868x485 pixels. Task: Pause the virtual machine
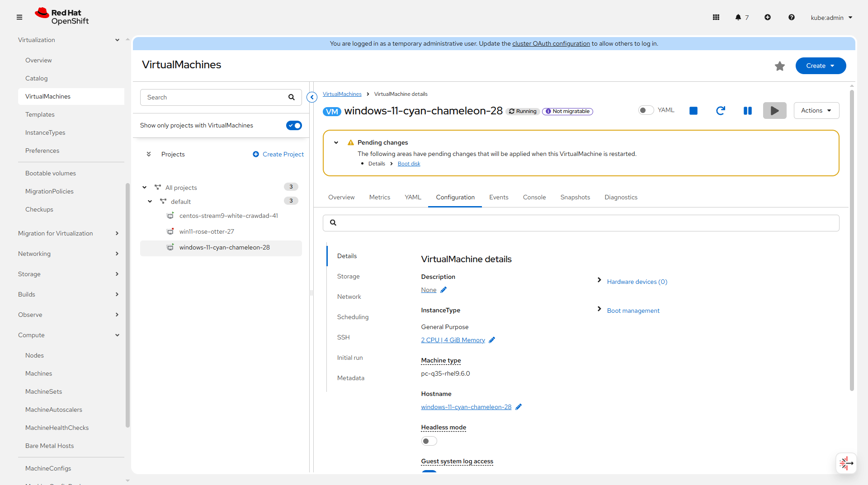748,111
